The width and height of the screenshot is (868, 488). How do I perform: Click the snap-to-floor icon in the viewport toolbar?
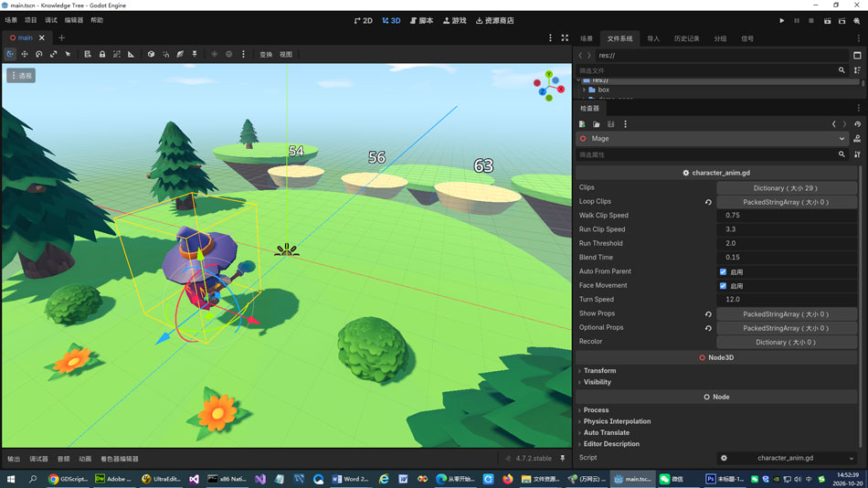click(x=195, y=54)
